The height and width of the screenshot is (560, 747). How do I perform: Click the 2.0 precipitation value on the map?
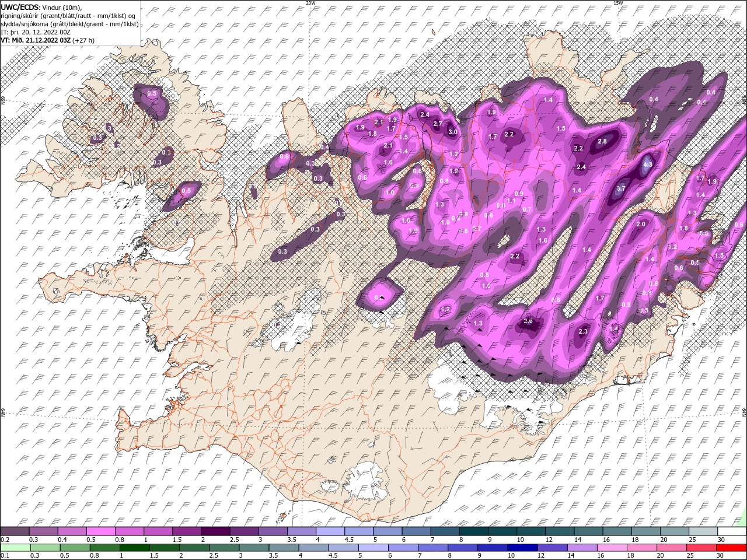[x=641, y=224]
